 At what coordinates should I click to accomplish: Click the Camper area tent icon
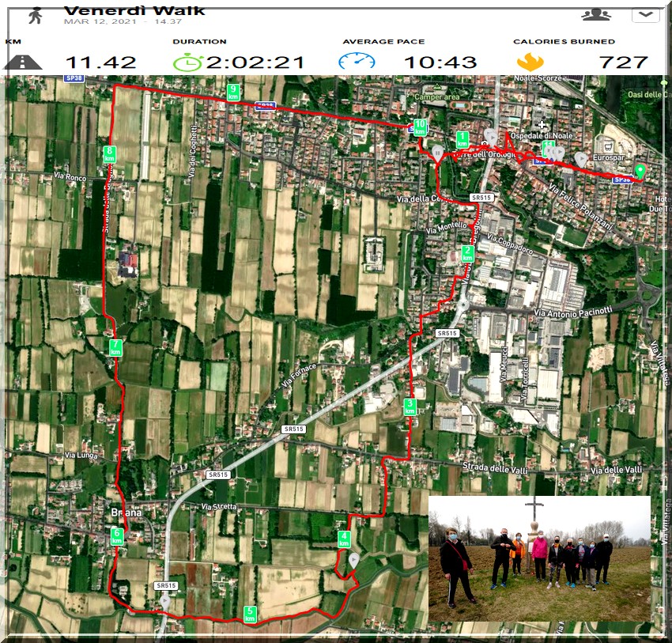coord(436,86)
